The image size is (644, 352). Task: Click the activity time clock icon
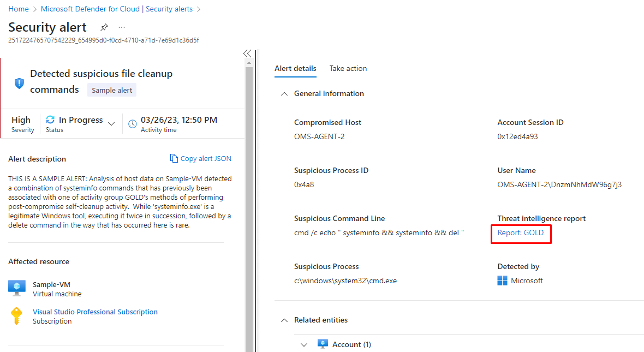pos(132,124)
